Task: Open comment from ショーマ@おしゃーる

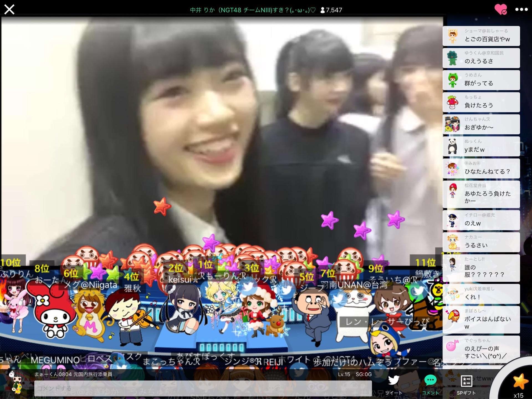Action: point(481,36)
